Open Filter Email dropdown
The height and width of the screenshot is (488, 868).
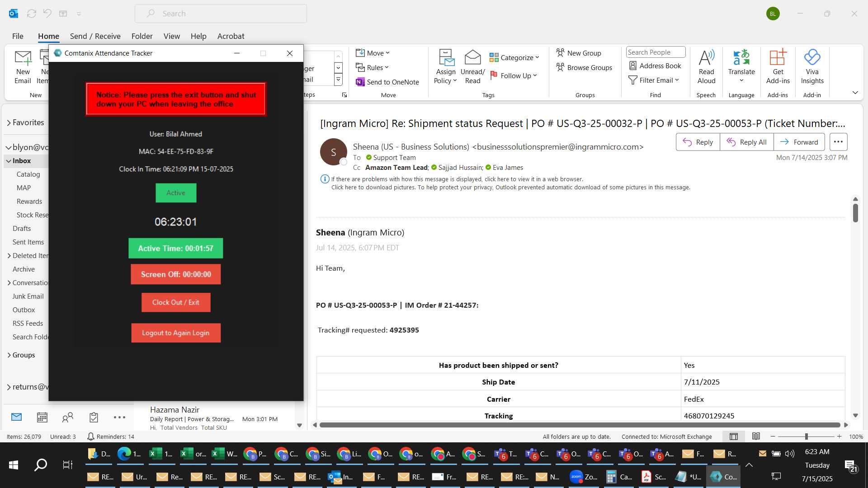pos(654,80)
